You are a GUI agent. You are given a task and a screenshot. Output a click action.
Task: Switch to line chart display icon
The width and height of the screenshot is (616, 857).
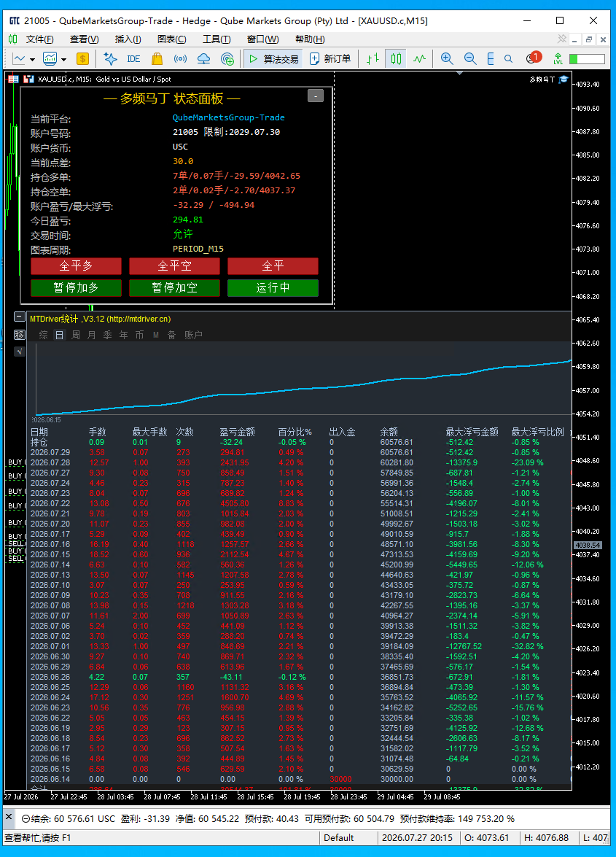pos(419,59)
